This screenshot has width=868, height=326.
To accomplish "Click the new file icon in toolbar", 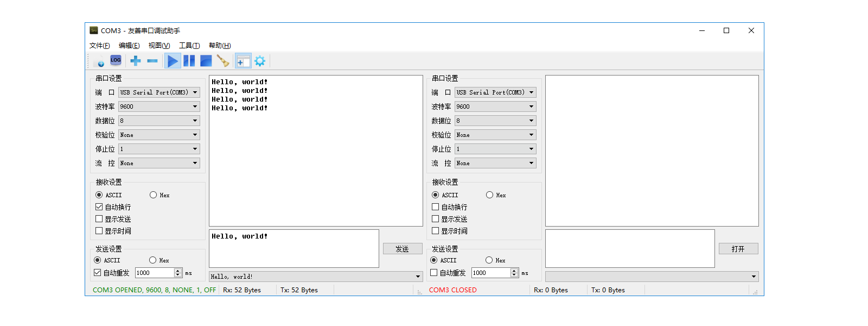I will [99, 61].
